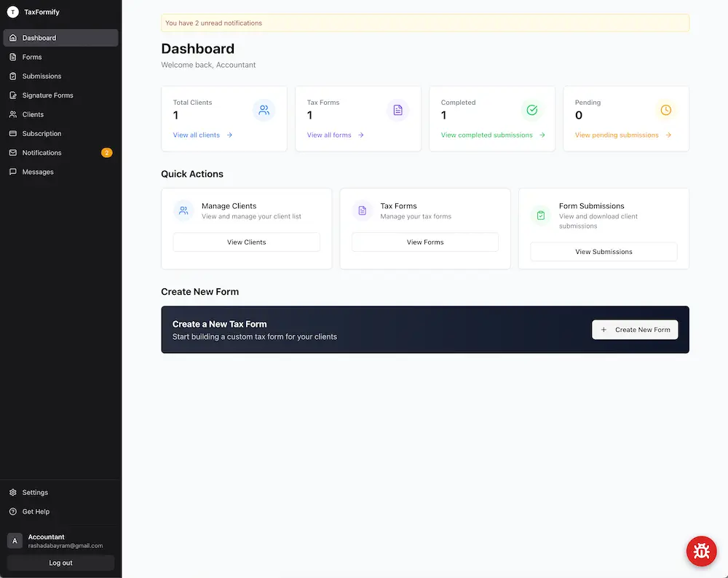Click the Dashboard home icon in sidebar

pos(13,38)
